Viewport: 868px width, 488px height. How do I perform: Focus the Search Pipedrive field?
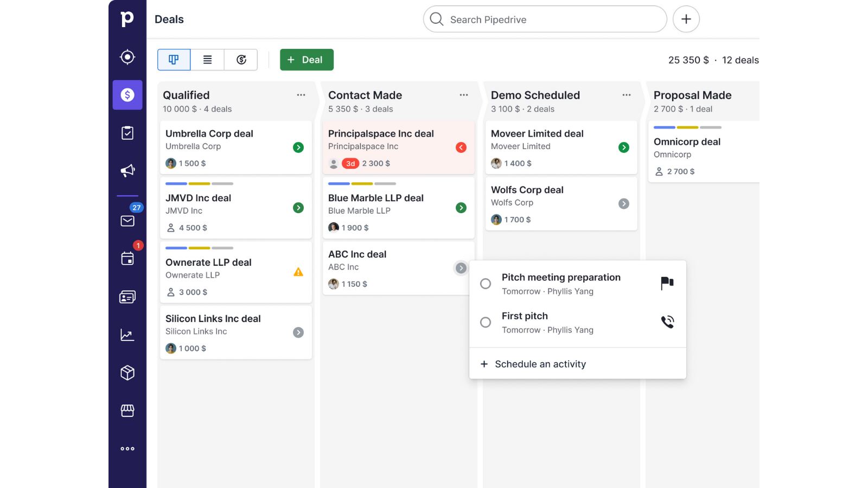click(545, 20)
